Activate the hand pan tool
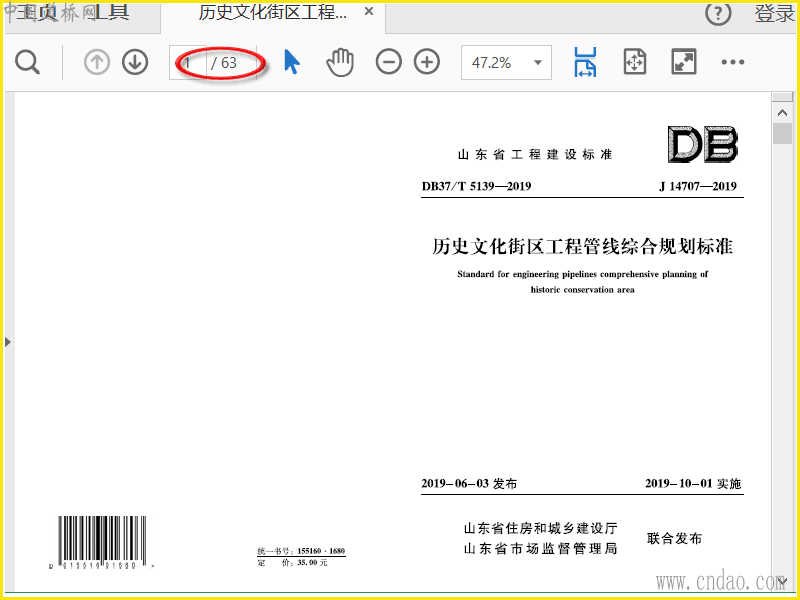 [x=340, y=62]
